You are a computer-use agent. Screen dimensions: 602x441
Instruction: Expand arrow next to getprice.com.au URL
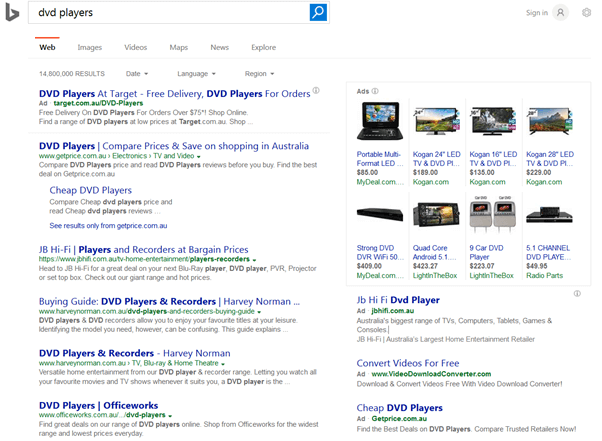tap(198, 157)
